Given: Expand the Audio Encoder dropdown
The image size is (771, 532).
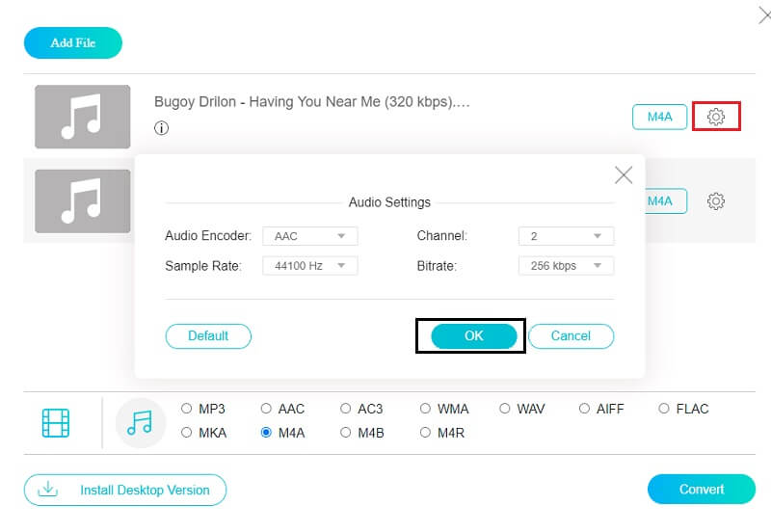Looking at the screenshot, I should (309, 236).
